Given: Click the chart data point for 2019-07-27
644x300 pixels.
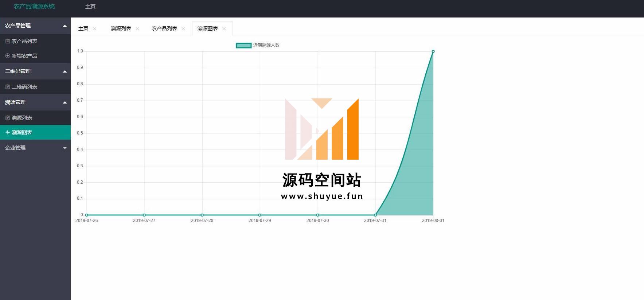Looking at the screenshot, I should click(x=144, y=215).
